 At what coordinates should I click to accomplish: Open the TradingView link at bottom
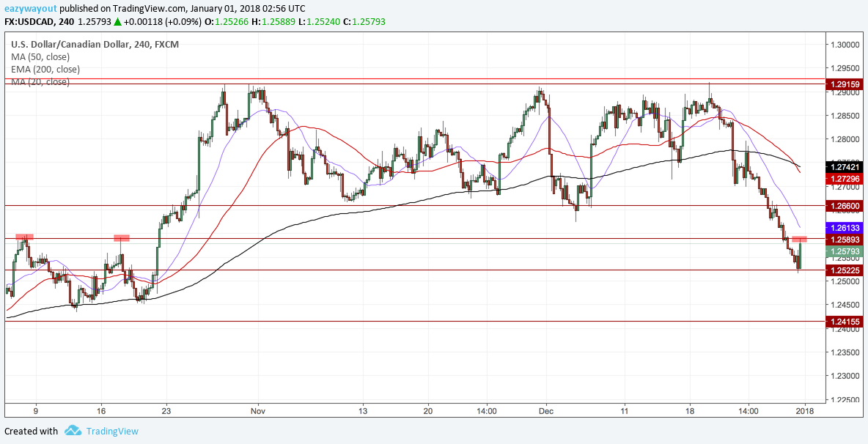(x=112, y=432)
